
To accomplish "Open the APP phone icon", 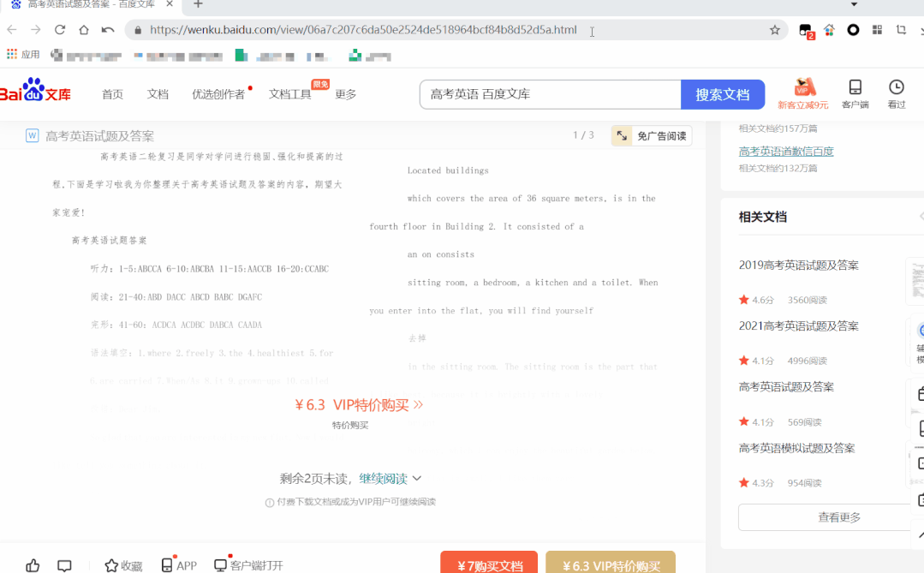I will (x=179, y=564).
